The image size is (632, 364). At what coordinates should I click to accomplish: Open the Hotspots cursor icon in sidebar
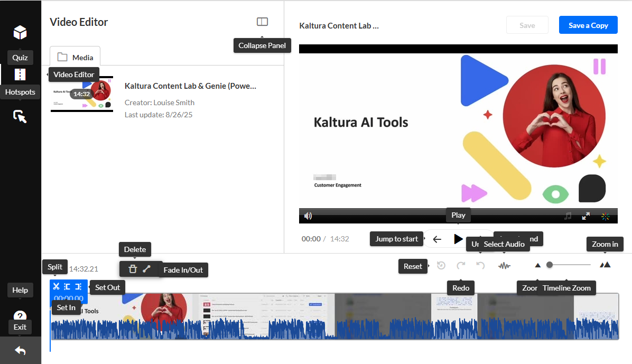pyautogui.click(x=20, y=117)
